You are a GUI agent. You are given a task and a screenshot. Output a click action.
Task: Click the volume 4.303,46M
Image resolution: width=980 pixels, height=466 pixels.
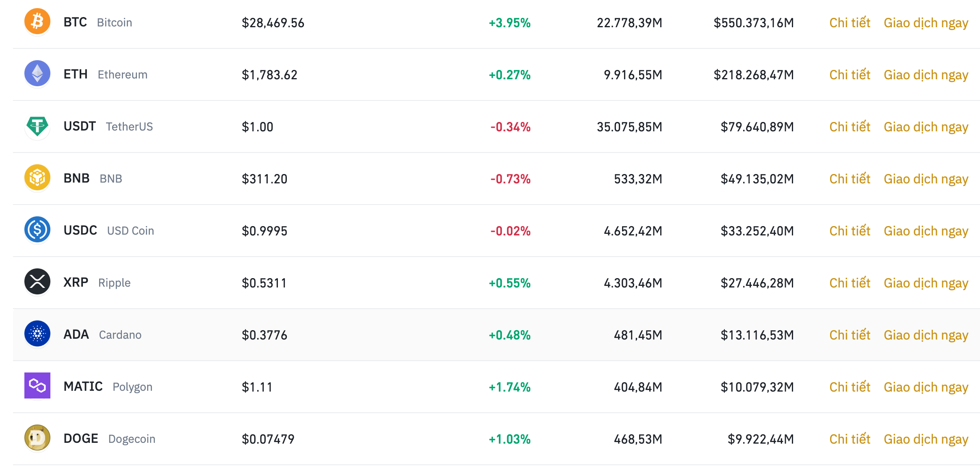point(633,283)
